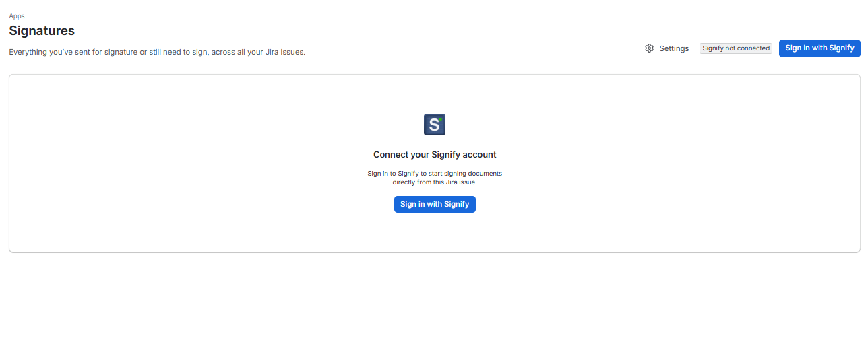Click the blank area below the connect panel
Image resolution: width=868 pixels, height=342 pixels.
click(434, 296)
